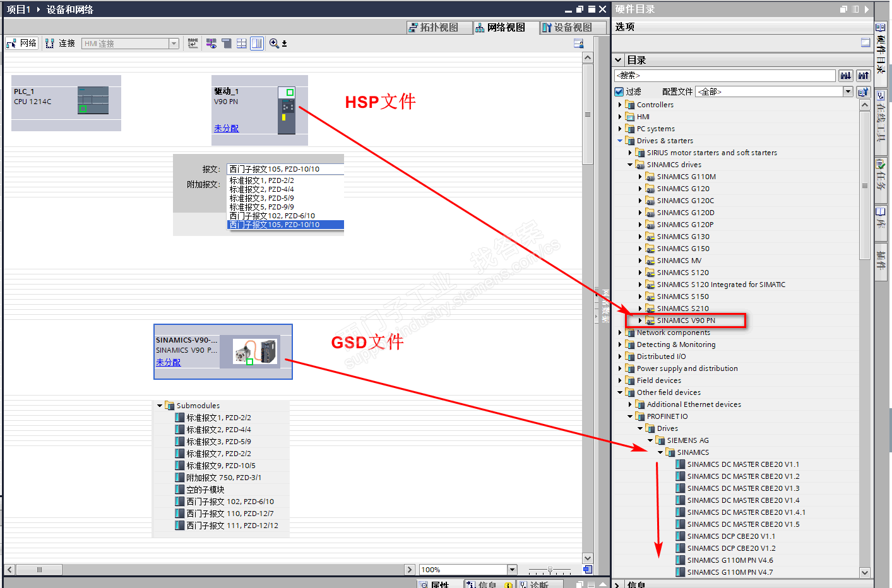The image size is (892, 588).
Task: Select submodule 西门子报文 111, PZD-12/12
Action: coord(232,526)
